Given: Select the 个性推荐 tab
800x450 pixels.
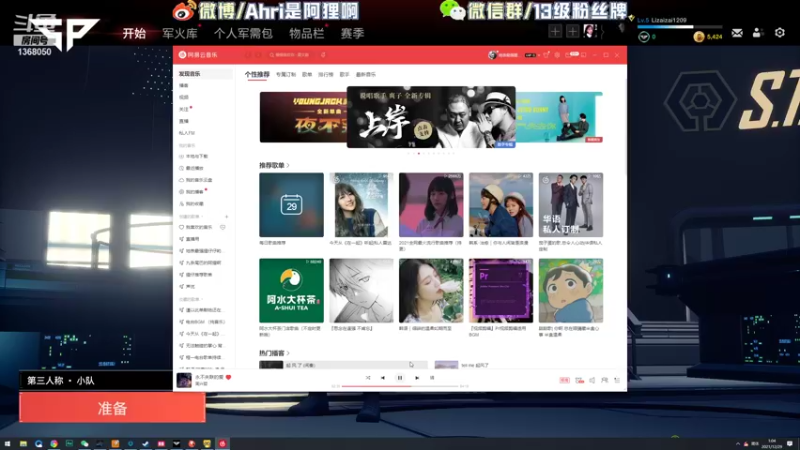Looking at the screenshot, I should (x=257, y=74).
